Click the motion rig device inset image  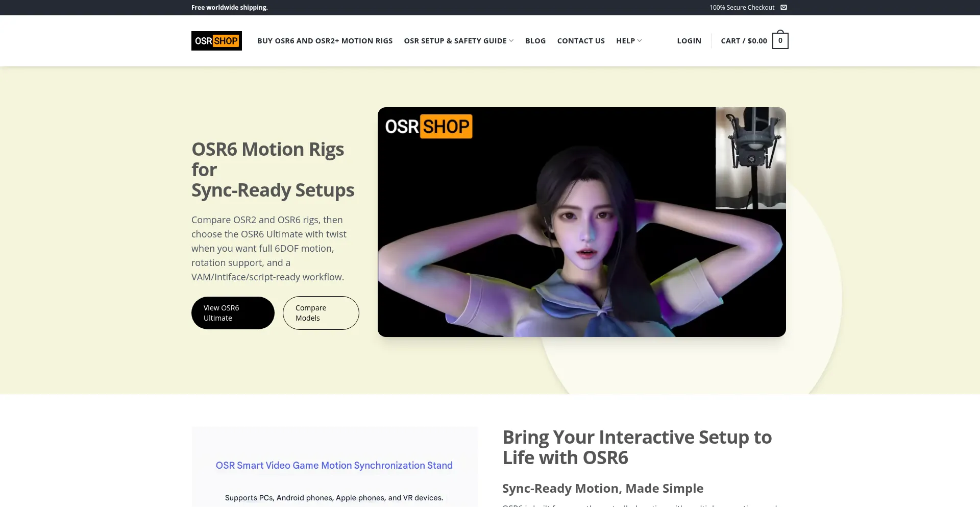750,158
